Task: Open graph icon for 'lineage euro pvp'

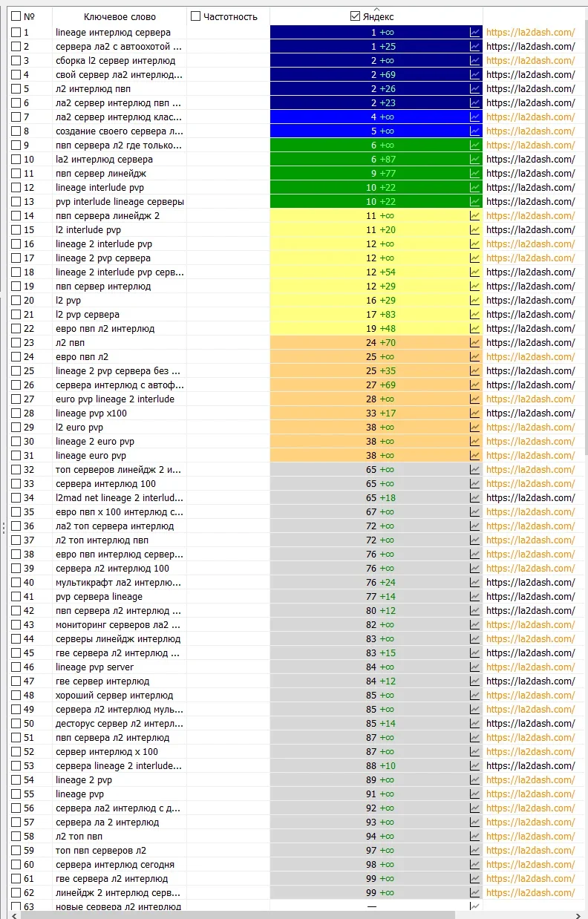Action: 475,455
